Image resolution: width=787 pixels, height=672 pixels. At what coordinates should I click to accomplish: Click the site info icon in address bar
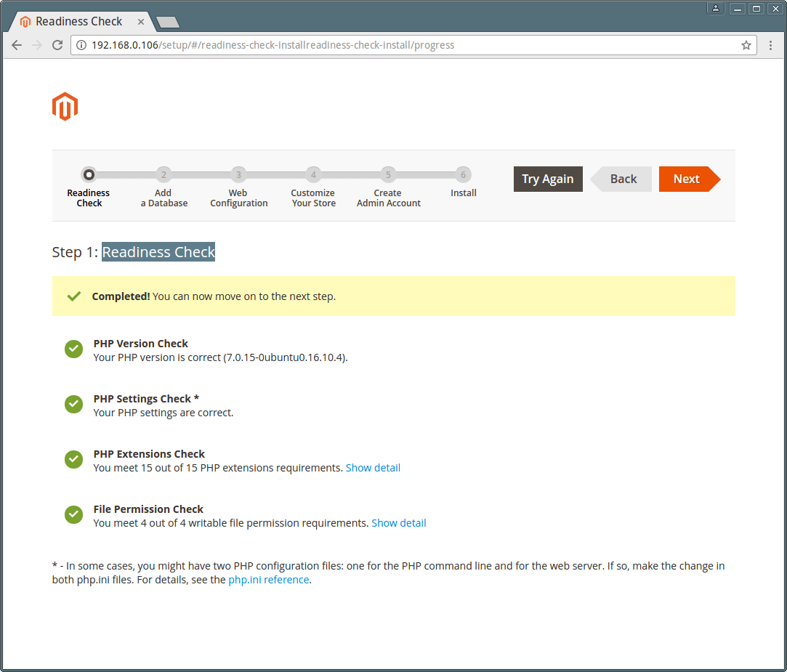pos(81,45)
